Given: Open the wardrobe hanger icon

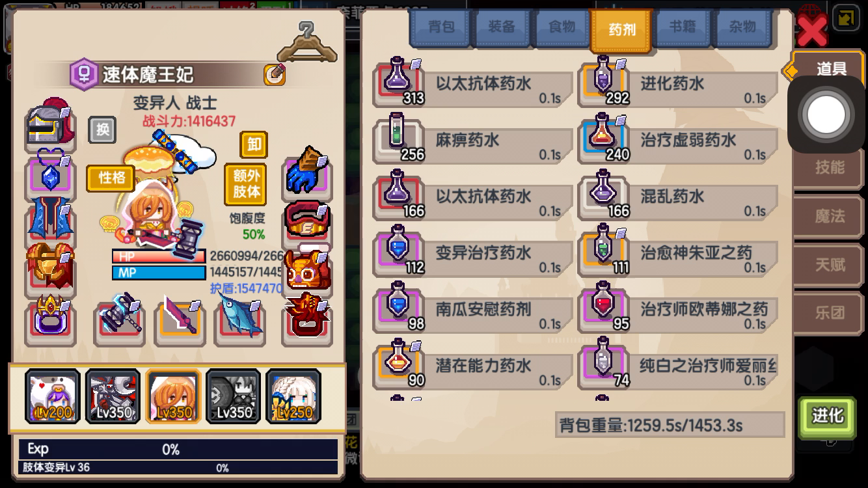Looking at the screenshot, I should [x=307, y=42].
